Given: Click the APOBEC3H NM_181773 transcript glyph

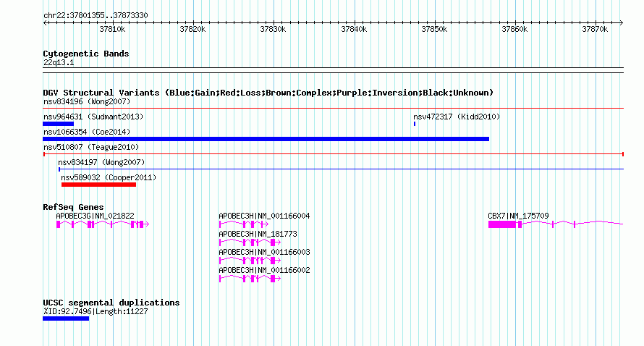Looking at the screenshot, I should point(250,242).
